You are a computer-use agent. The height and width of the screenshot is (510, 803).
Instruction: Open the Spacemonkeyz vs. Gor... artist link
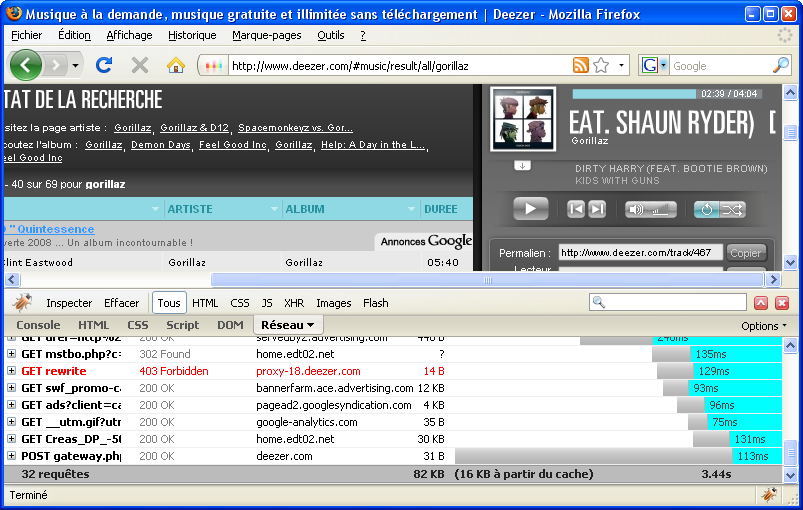295,128
